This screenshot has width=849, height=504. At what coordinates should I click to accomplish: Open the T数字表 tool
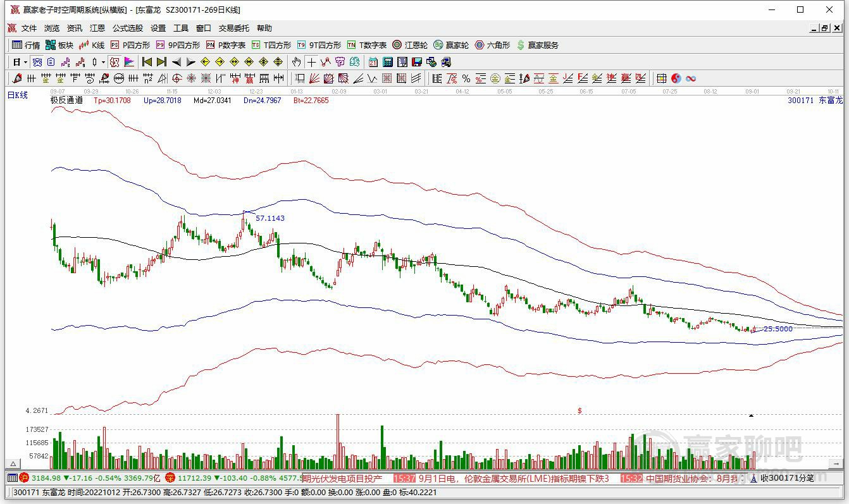[x=367, y=45]
